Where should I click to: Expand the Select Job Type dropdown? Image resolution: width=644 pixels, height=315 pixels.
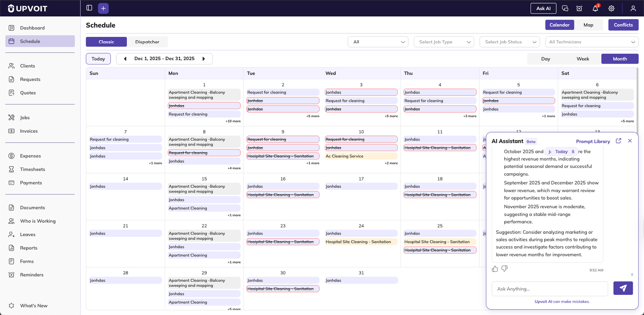(444, 42)
